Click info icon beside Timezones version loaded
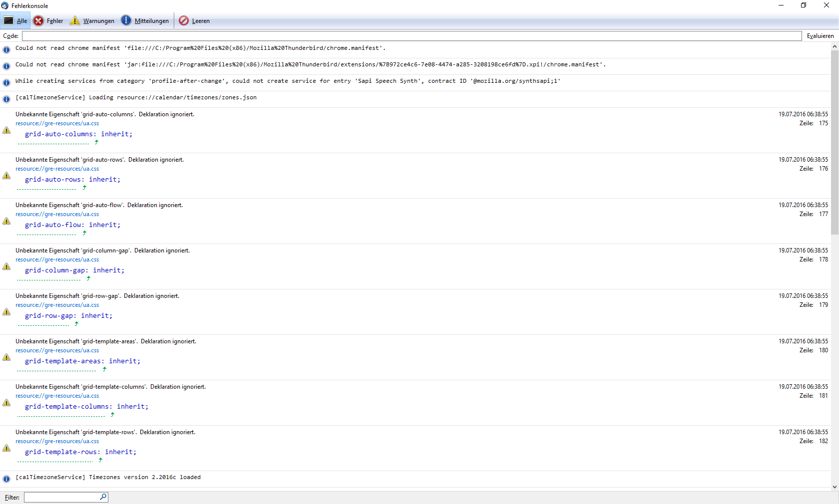Image resolution: width=839 pixels, height=504 pixels. pyautogui.click(x=6, y=479)
